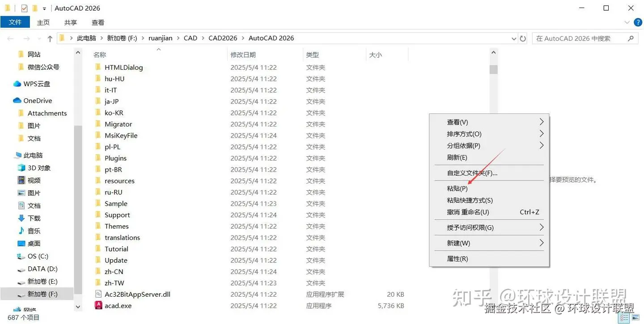Click the 桌面 icon in sidebar
Image resolution: width=644 pixels, height=324 pixels.
point(21,243)
